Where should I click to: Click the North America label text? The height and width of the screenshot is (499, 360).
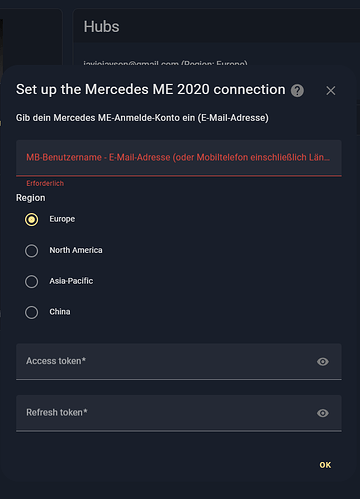click(76, 250)
